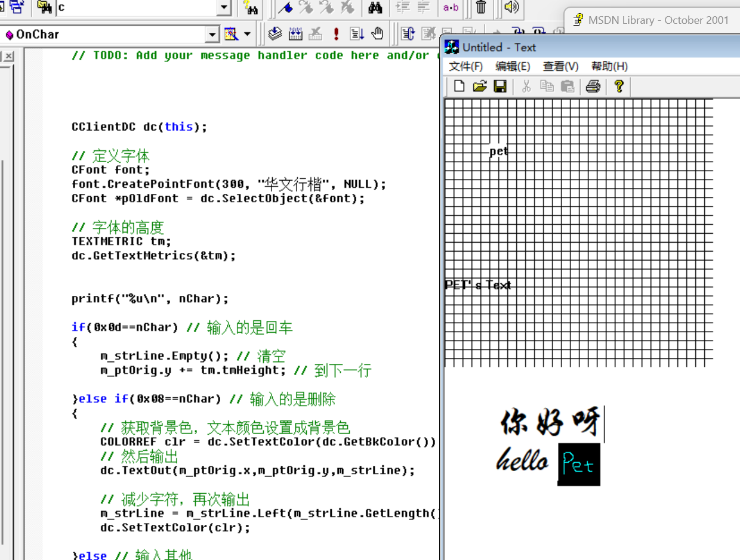
Task: Click the a·b view whitespace icon
Action: (451, 8)
